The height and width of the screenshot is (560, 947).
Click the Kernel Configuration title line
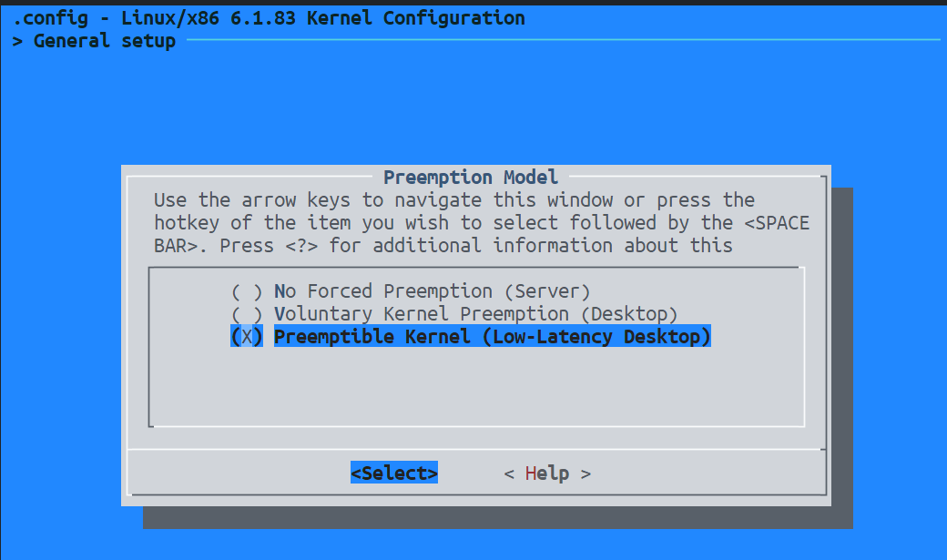tap(269, 18)
